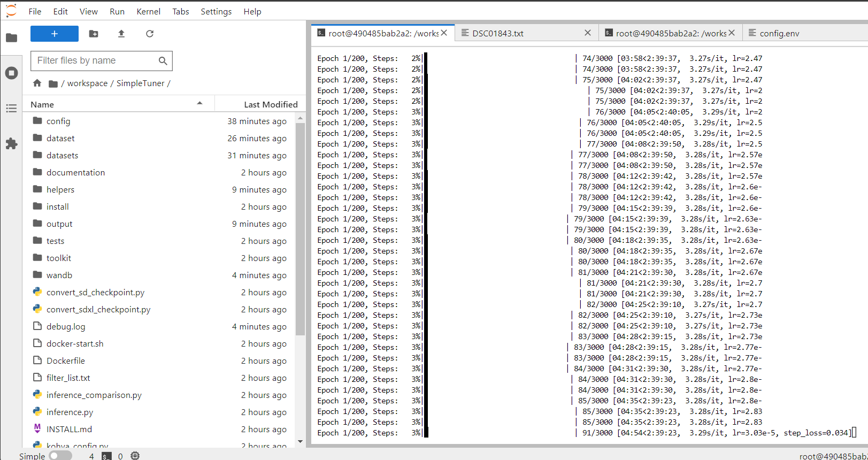Image resolution: width=868 pixels, height=460 pixels.
Task: Open the File menu
Action: 35,11
